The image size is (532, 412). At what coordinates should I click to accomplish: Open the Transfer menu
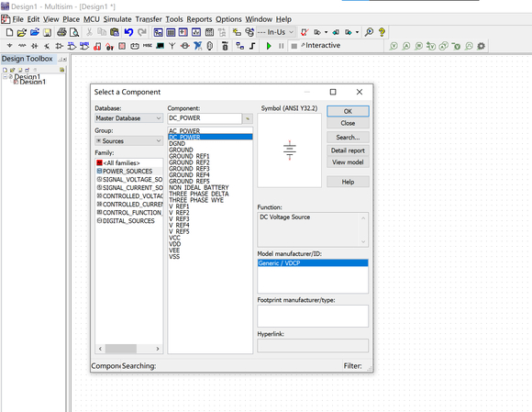pyautogui.click(x=149, y=19)
